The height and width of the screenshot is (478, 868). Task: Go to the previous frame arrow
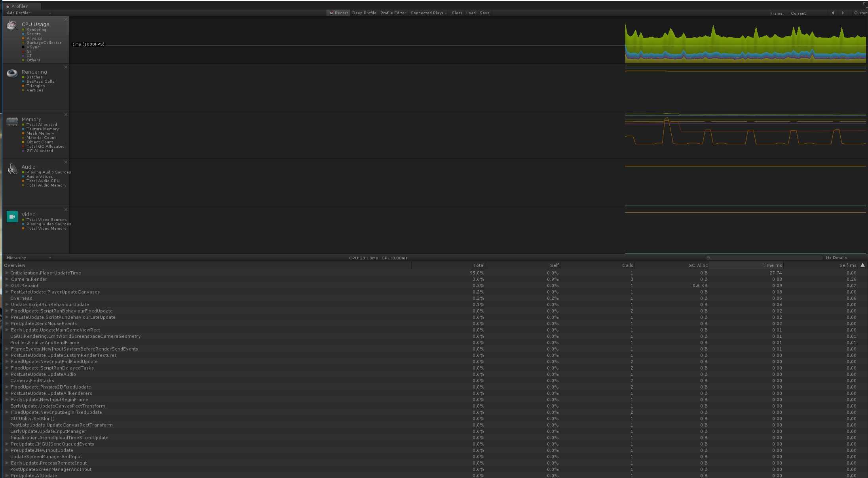coord(833,13)
